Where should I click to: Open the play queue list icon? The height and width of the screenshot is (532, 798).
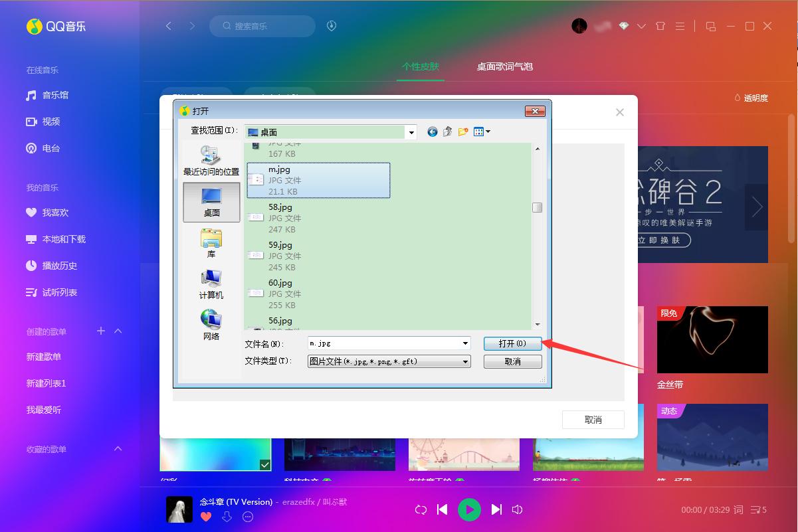coord(758,509)
